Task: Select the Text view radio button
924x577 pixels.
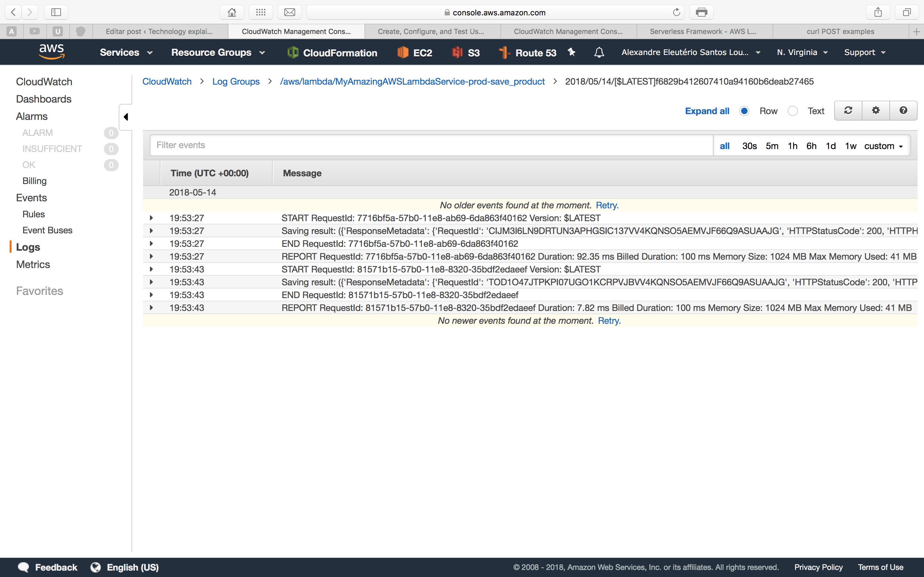Action: [793, 111]
